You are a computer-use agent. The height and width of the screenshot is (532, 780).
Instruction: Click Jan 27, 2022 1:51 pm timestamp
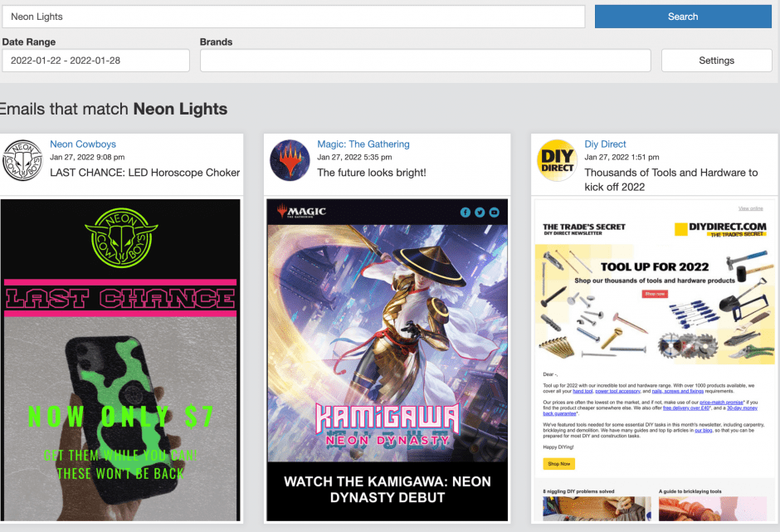click(622, 157)
